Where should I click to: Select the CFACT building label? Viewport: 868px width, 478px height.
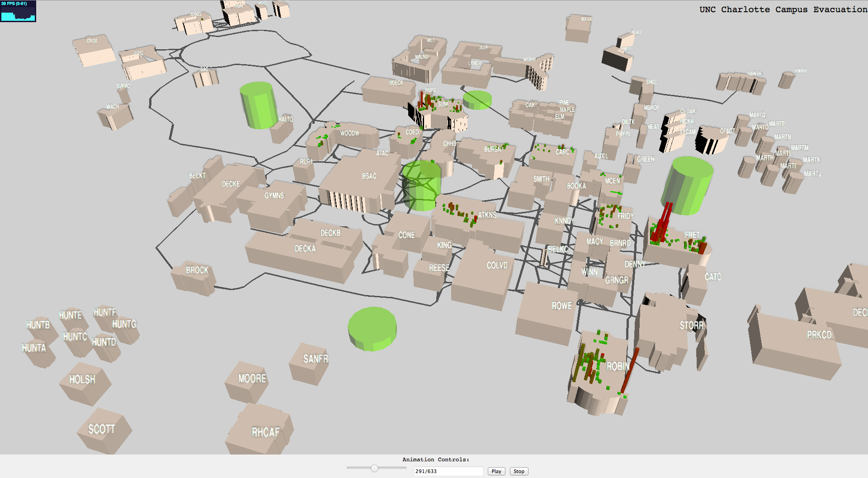click(x=727, y=131)
